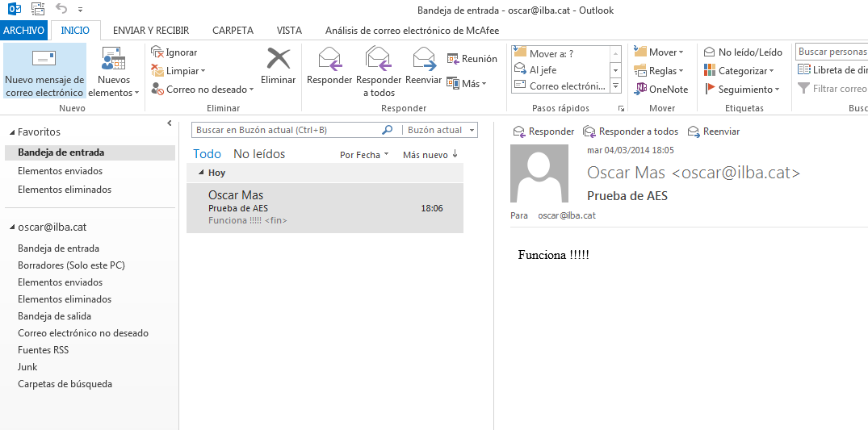Open the Mover dropdown
The width and height of the screenshot is (868, 430).
(659, 52)
